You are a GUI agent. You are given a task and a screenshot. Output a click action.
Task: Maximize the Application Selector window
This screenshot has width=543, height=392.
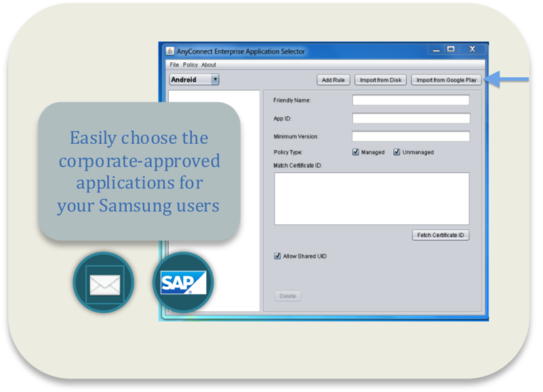(x=451, y=50)
